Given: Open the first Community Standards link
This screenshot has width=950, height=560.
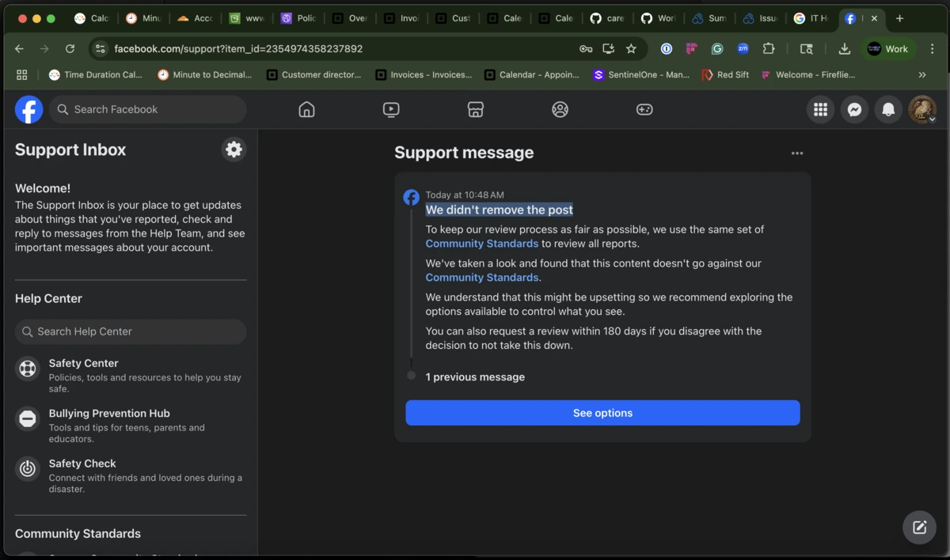Looking at the screenshot, I should [x=481, y=244].
